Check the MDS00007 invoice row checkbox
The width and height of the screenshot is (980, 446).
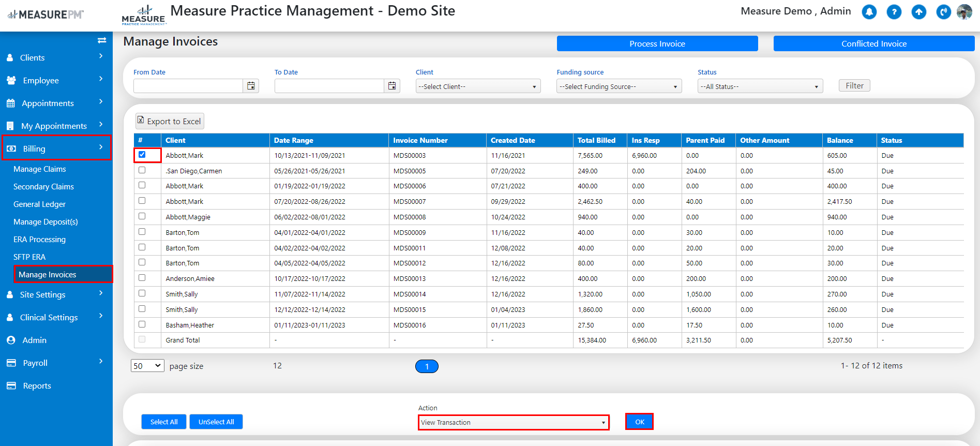click(x=142, y=200)
